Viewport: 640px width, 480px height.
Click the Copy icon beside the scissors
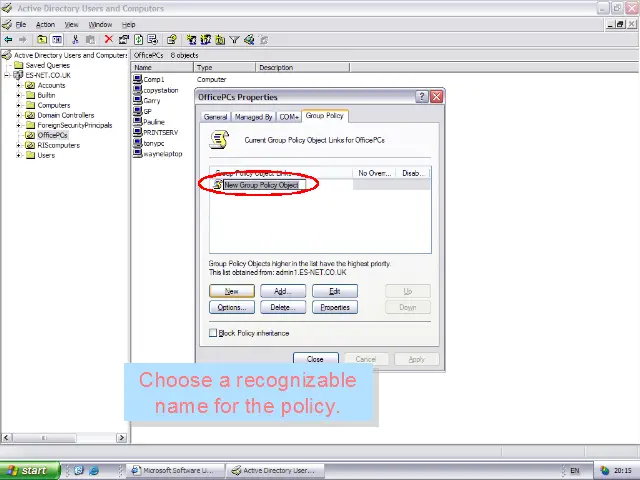tap(90, 40)
